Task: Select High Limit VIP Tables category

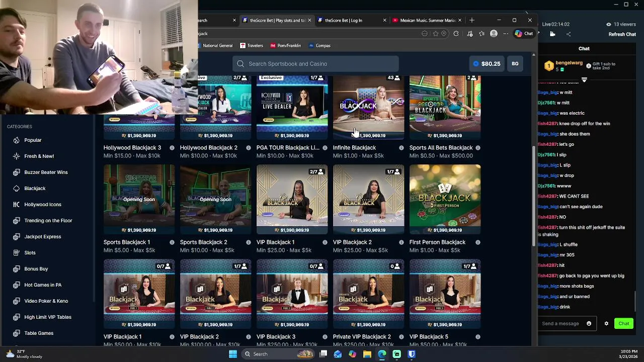Action: click(x=48, y=317)
